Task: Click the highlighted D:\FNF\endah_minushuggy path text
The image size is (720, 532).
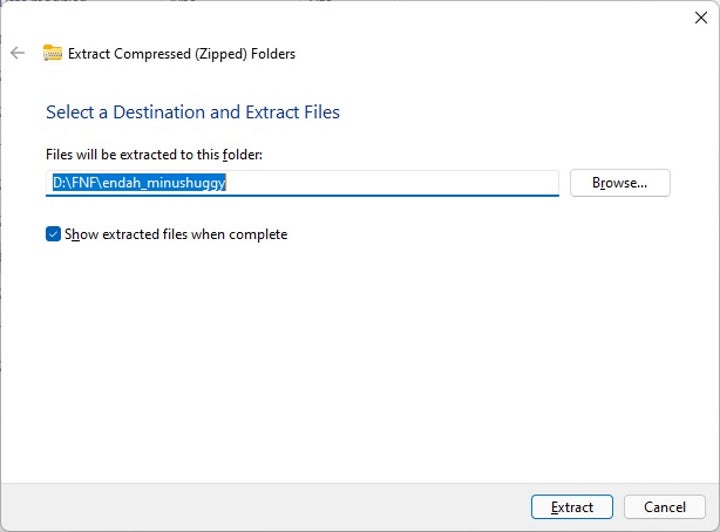Action: (140, 183)
